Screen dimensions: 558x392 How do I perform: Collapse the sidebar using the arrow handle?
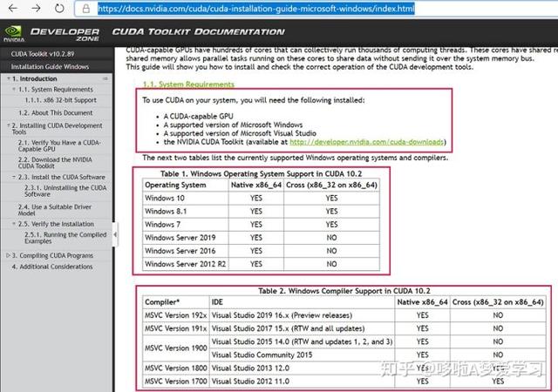click(x=115, y=234)
